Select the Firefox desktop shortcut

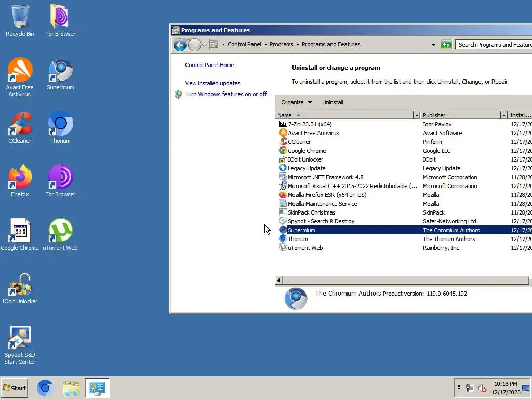coord(20,181)
